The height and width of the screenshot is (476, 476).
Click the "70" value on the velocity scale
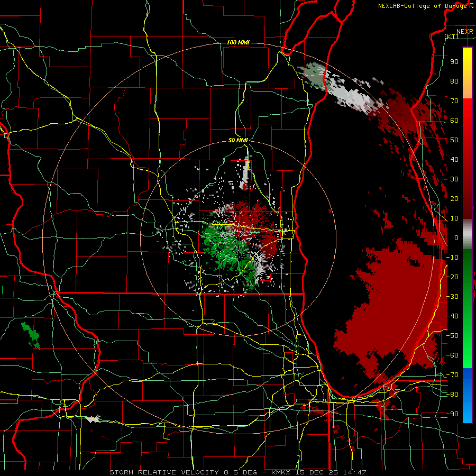click(x=454, y=101)
